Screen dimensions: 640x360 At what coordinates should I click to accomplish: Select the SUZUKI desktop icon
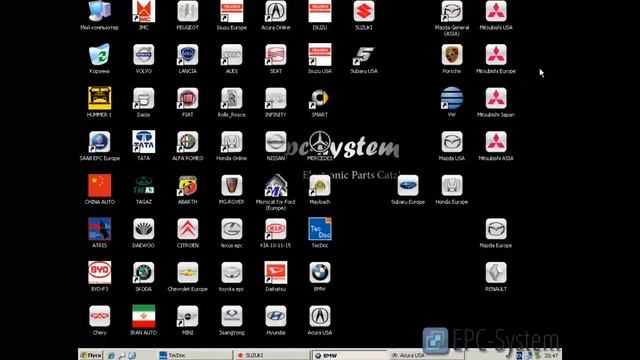tap(364, 11)
